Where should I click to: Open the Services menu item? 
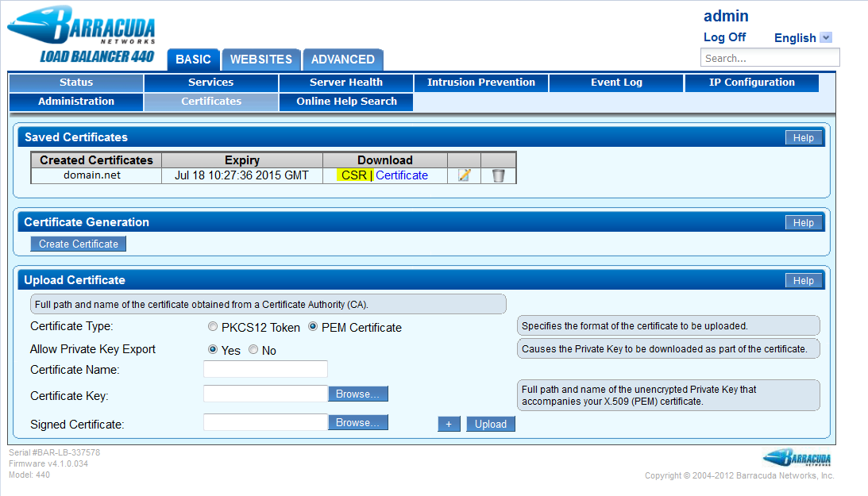click(x=211, y=83)
